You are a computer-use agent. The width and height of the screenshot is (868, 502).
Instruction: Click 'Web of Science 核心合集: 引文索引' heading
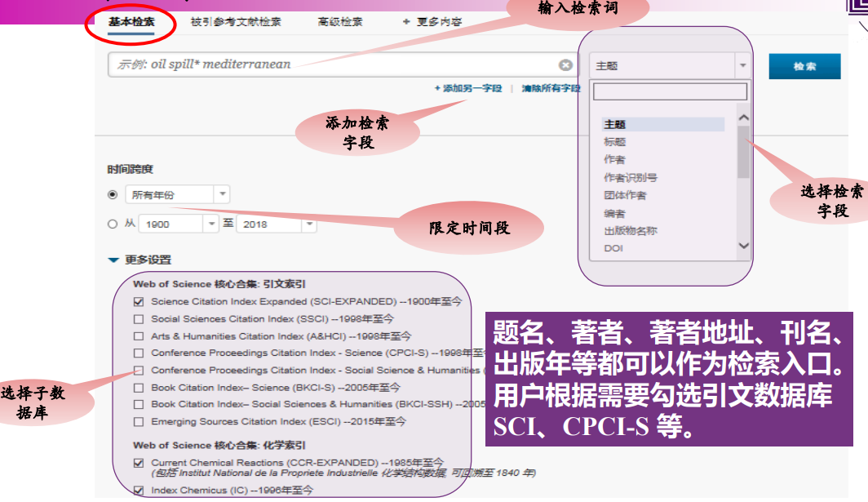219,284
